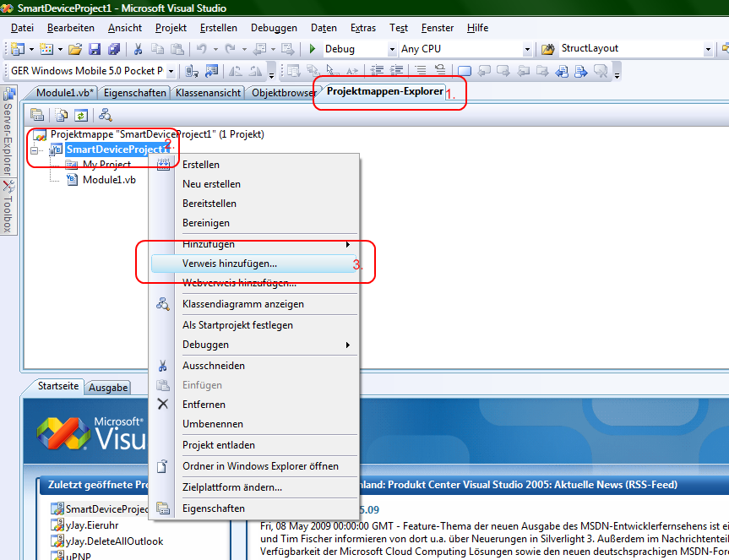Open the Device Options icon
This screenshot has height=560, width=729.
tap(211, 71)
